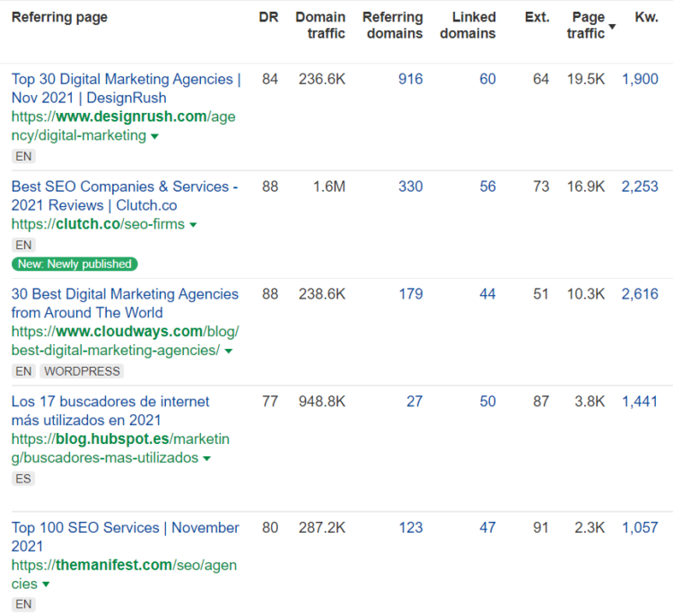
Task: Click the Referring domains column header
Action: coord(393,25)
